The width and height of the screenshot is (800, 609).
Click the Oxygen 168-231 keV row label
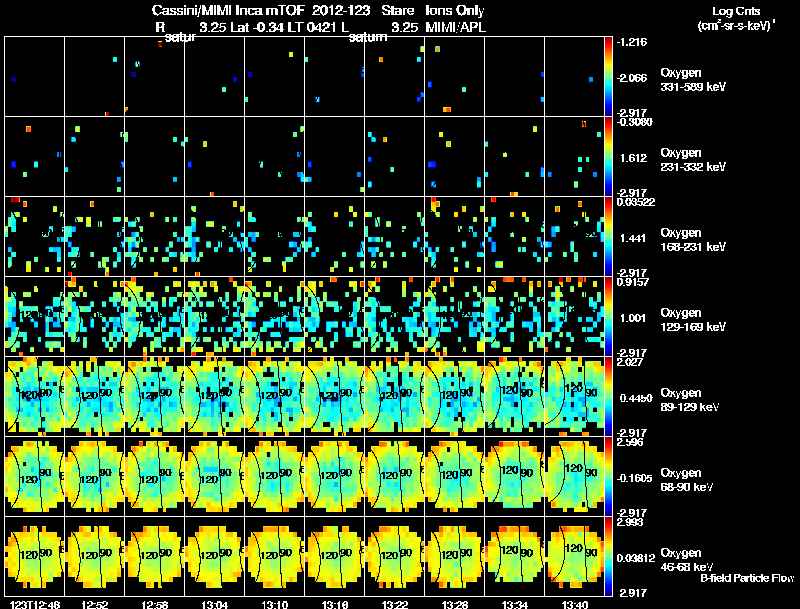pyautogui.click(x=692, y=240)
